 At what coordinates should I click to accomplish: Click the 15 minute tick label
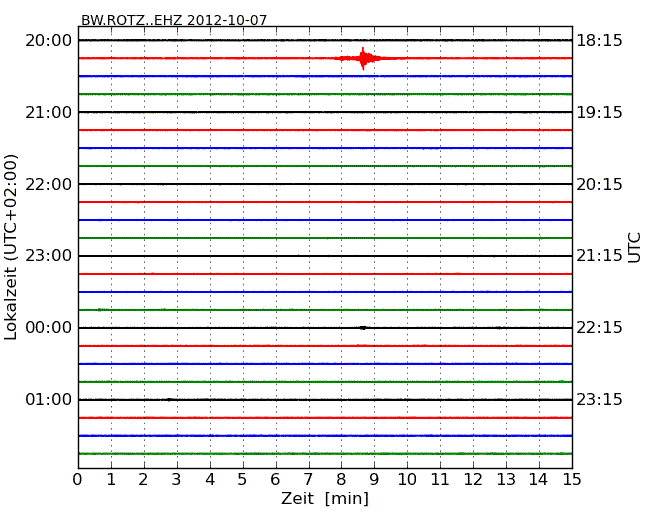[x=572, y=479]
